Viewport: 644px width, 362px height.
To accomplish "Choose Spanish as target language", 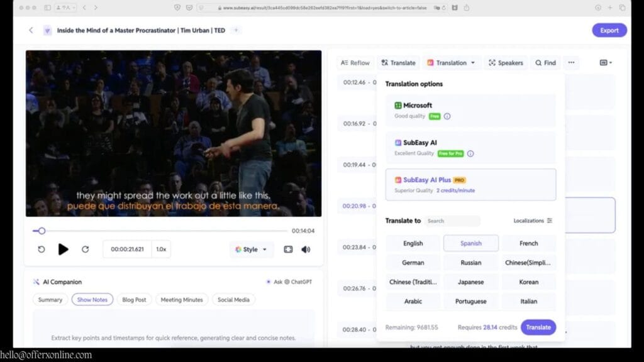I will tap(470, 243).
